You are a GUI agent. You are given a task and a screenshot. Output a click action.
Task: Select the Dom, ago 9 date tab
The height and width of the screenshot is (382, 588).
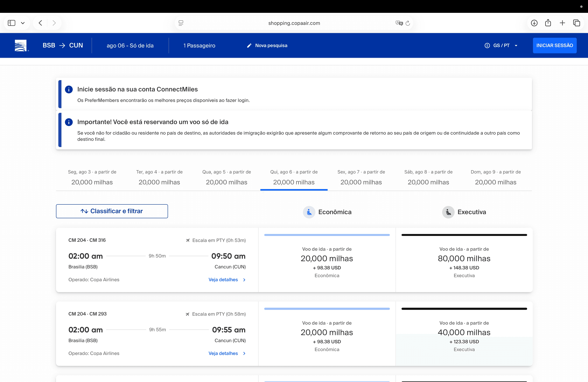pos(496,177)
